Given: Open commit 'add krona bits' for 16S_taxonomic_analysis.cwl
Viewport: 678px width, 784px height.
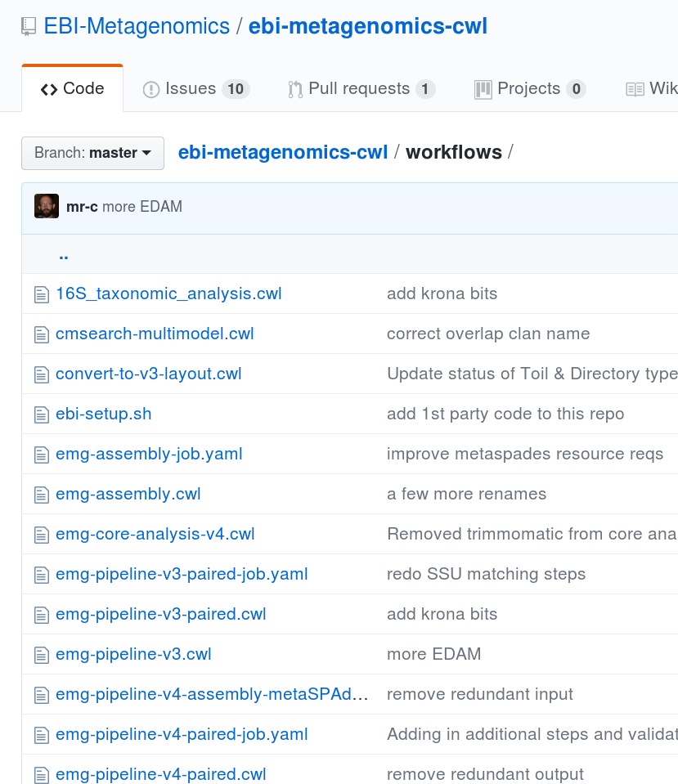Looking at the screenshot, I should (442, 293).
